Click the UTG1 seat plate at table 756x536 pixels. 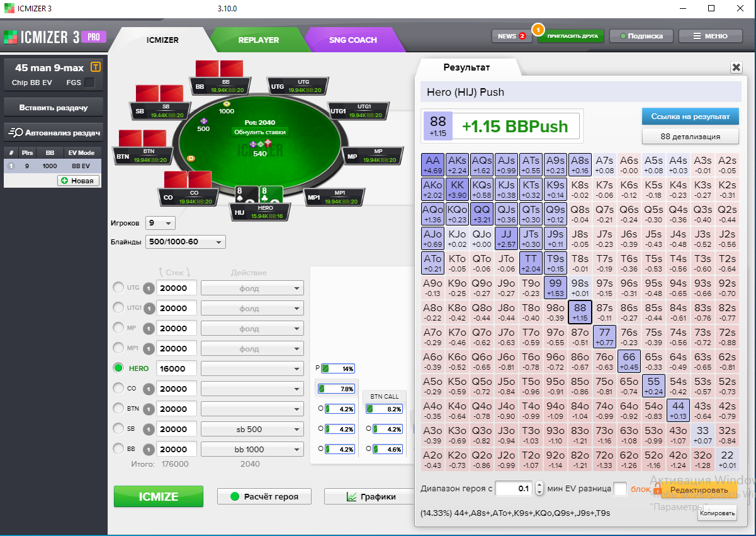click(359, 111)
